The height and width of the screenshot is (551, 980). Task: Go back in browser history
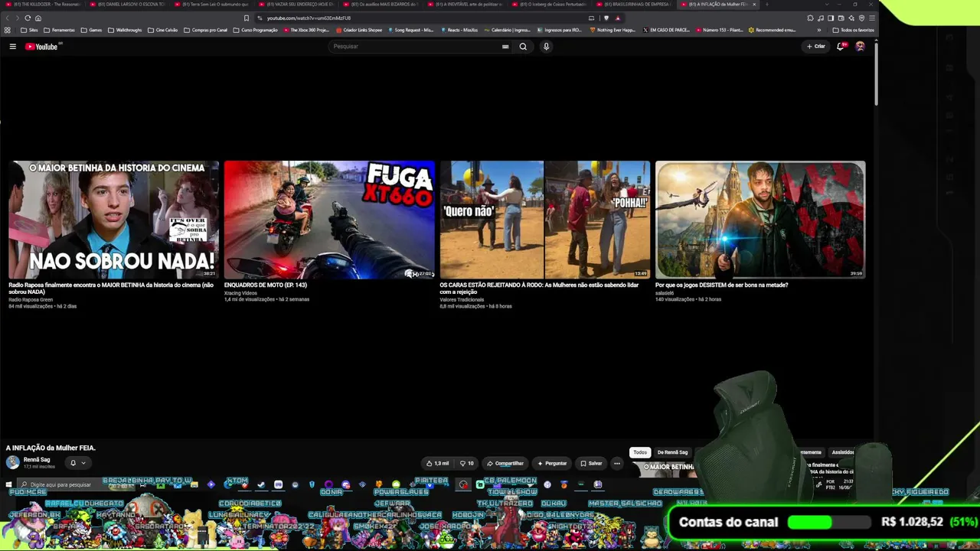tap(8, 18)
